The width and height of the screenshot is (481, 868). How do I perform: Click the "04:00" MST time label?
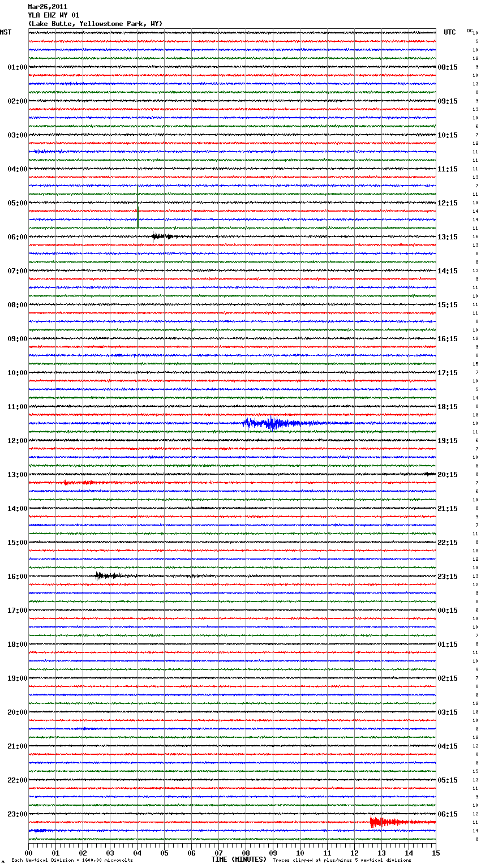click(18, 169)
